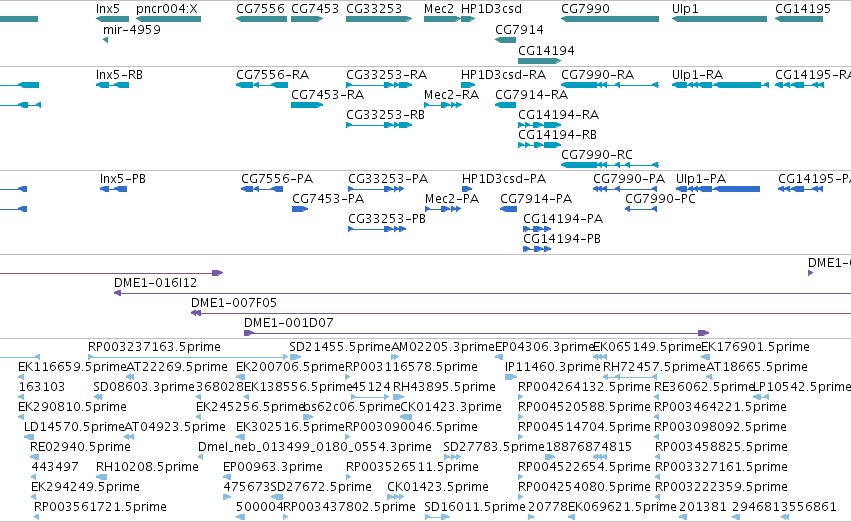This screenshot has width=851, height=522.
Task: Click the Inx5 gene label
Action: 107,9
